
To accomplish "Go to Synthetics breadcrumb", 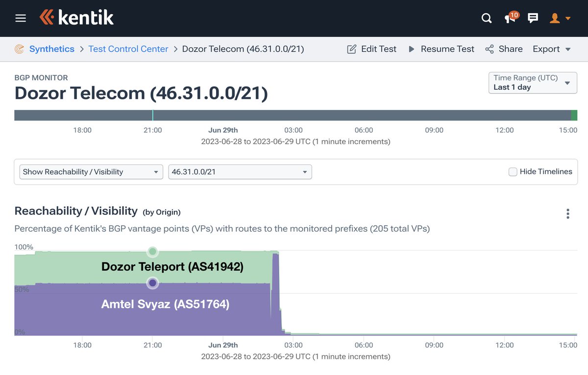I will click(52, 49).
